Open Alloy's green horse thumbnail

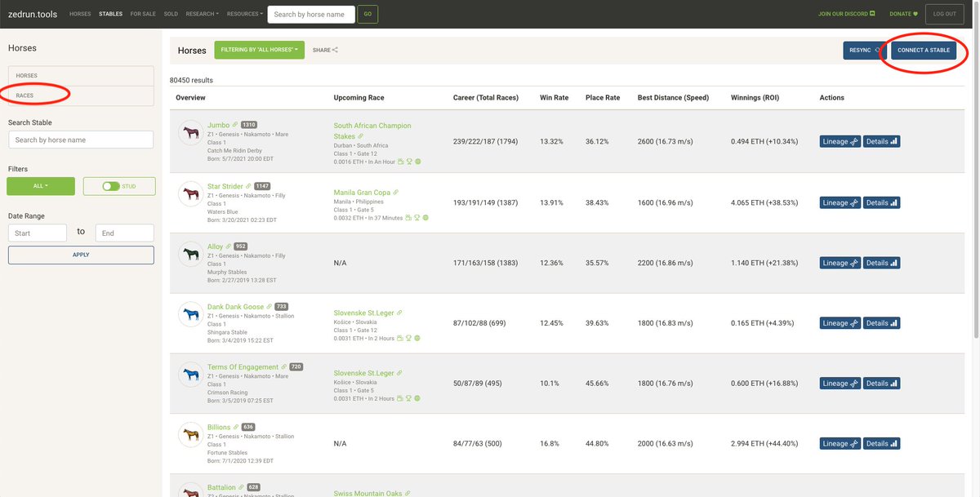[191, 254]
